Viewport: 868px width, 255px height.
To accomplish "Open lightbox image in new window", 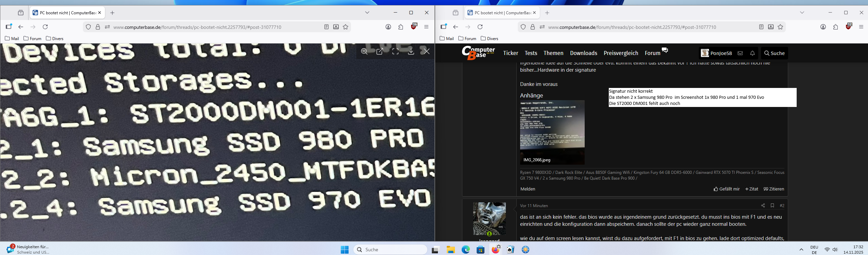I will click(x=380, y=51).
